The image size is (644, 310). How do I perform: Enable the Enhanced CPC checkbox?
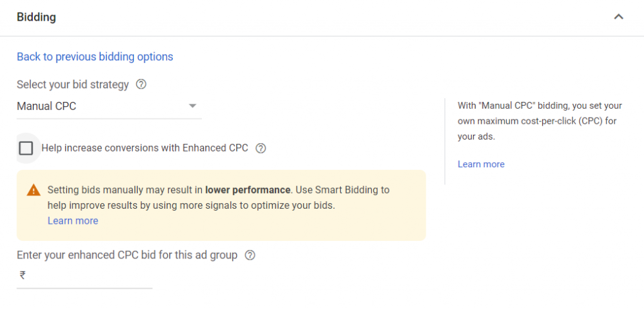pos(26,148)
